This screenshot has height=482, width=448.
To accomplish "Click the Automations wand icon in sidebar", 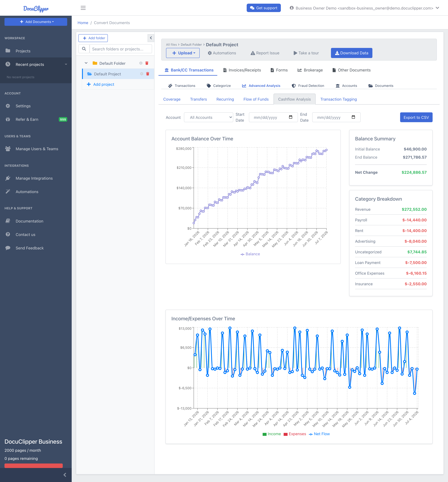I will tap(8, 192).
